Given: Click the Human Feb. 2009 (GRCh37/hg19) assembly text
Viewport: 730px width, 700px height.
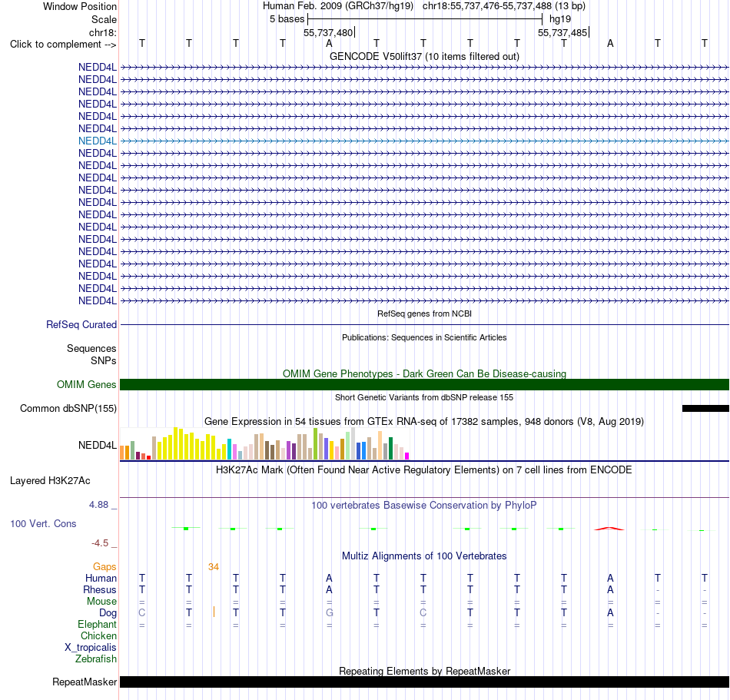Looking at the screenshot, I should (x=338, y=6).
